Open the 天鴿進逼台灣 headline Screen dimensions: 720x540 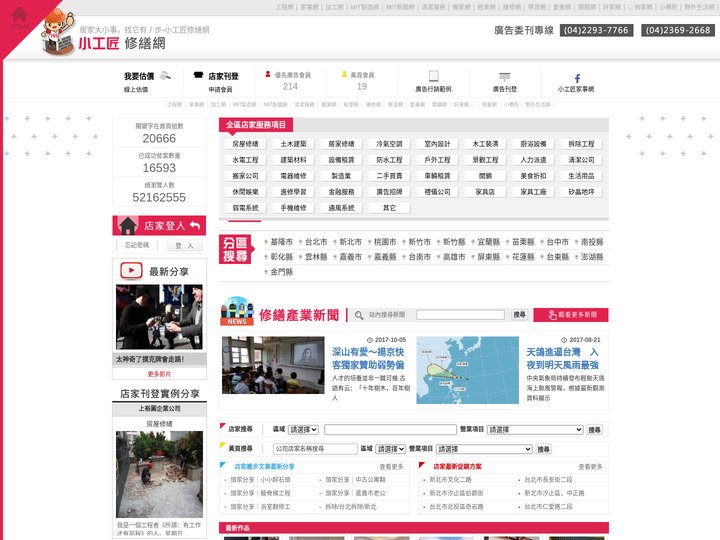[x=562, y=359]
